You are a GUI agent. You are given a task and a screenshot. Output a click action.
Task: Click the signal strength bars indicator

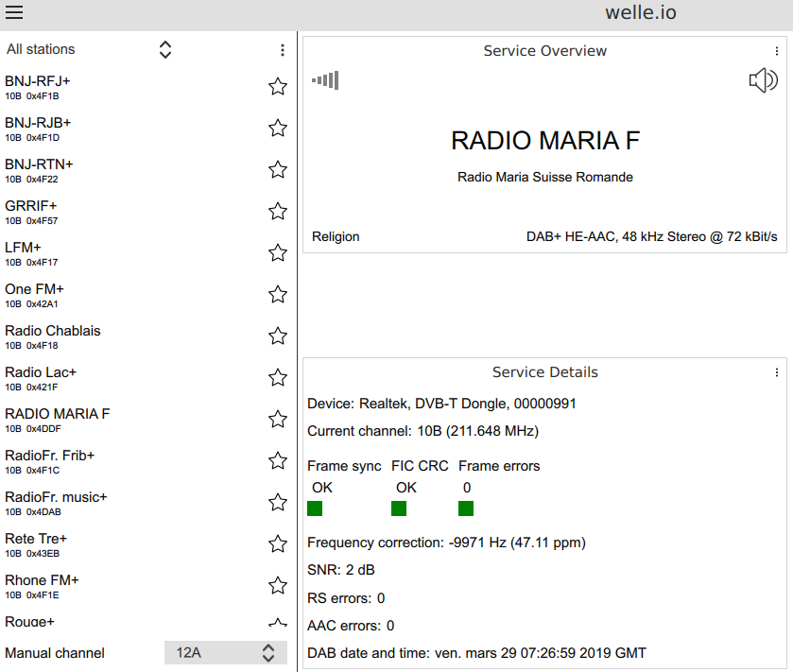click(325, 80)
